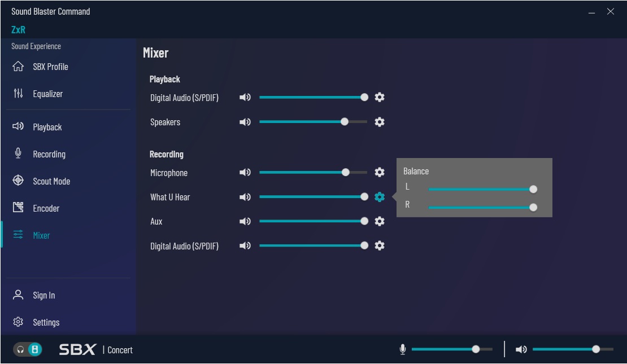Close the What U Hear balance popup gear
The height and width of the screenshot is (364, 627).
[380, 197]
